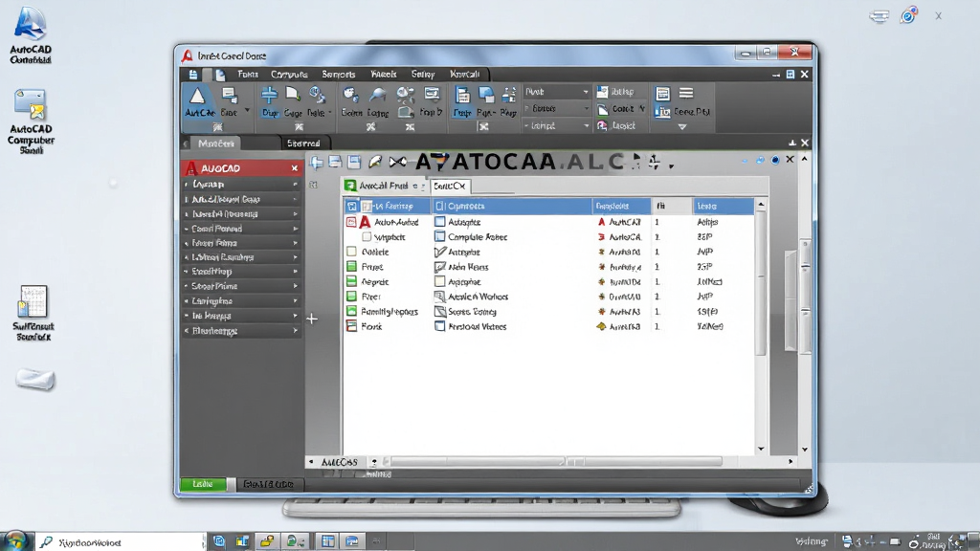
Task: Click the gray button beside Ledie
Action: pyautogui.click(x=232, y=484)
